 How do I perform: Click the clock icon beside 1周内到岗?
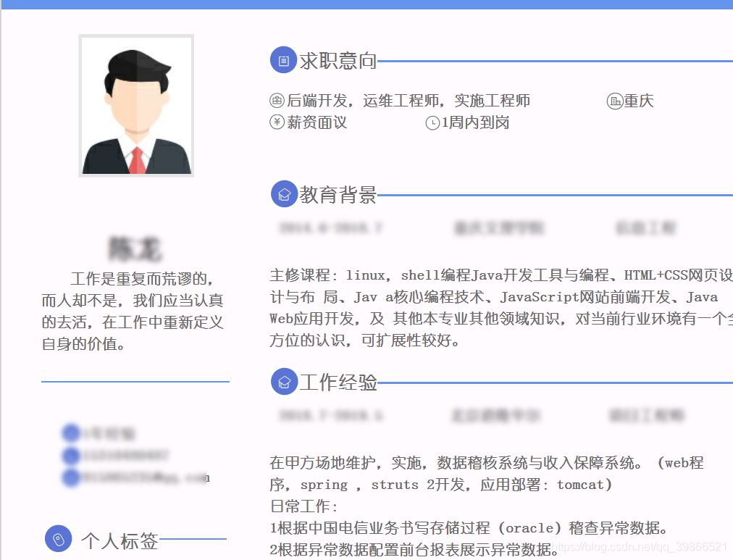click(x=432, y=123)
